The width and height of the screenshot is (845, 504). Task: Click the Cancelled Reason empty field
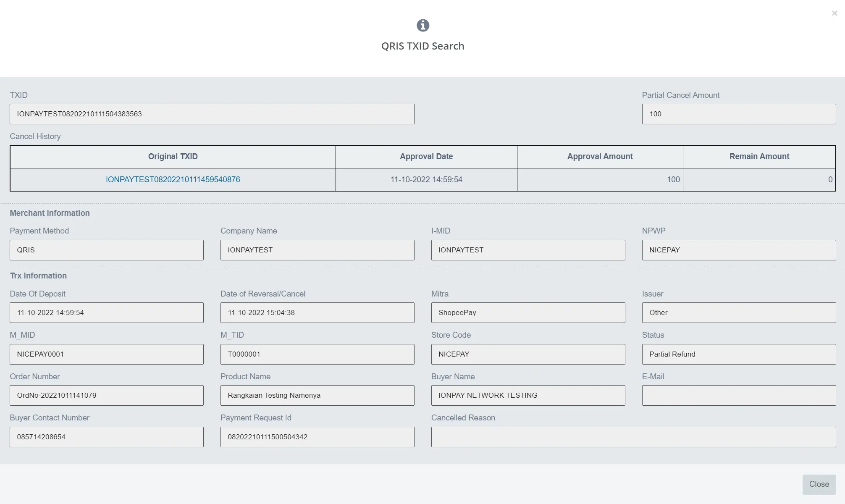point(634,437)
